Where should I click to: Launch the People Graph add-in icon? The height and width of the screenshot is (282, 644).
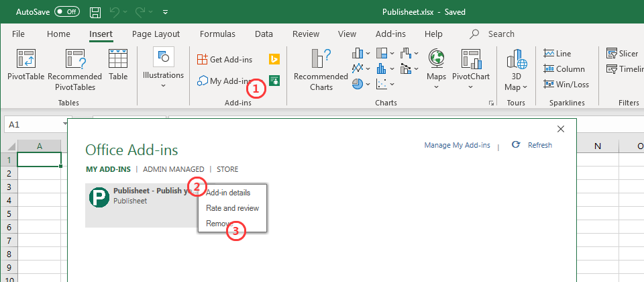pos(274,80)
